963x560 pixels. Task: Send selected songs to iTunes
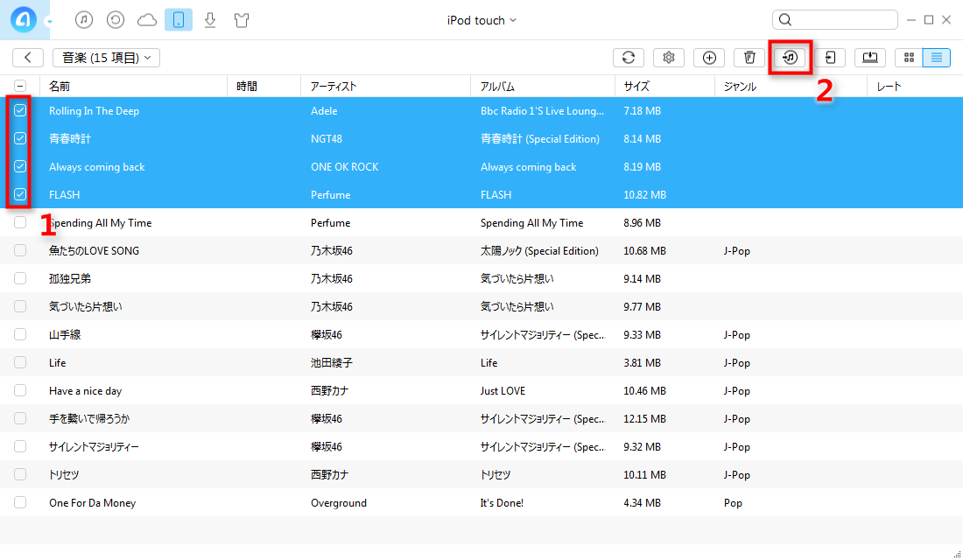tap(790, 57)
